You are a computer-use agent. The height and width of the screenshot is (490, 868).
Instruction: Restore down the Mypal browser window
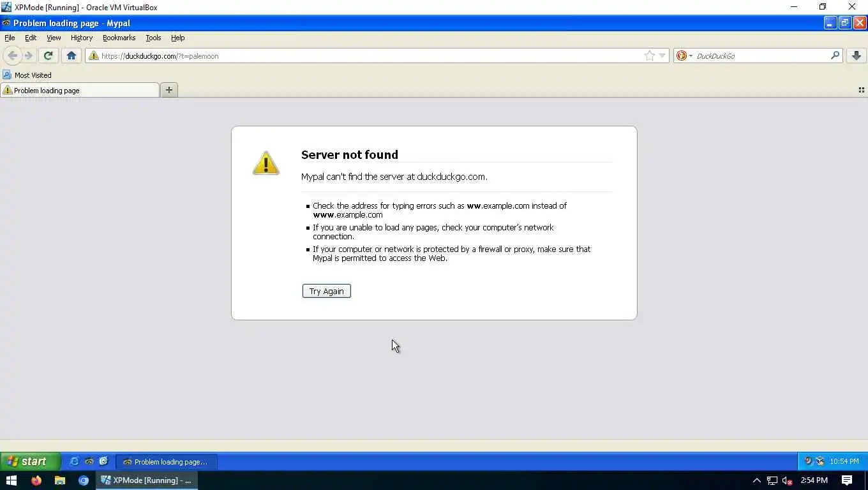tap(844, 23)
